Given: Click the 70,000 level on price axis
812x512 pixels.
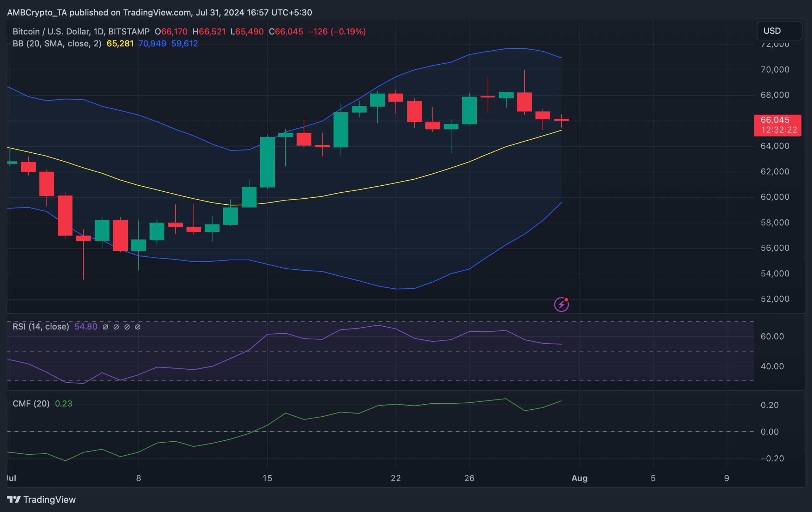Looking at the screenshot, I should (775, 70).
